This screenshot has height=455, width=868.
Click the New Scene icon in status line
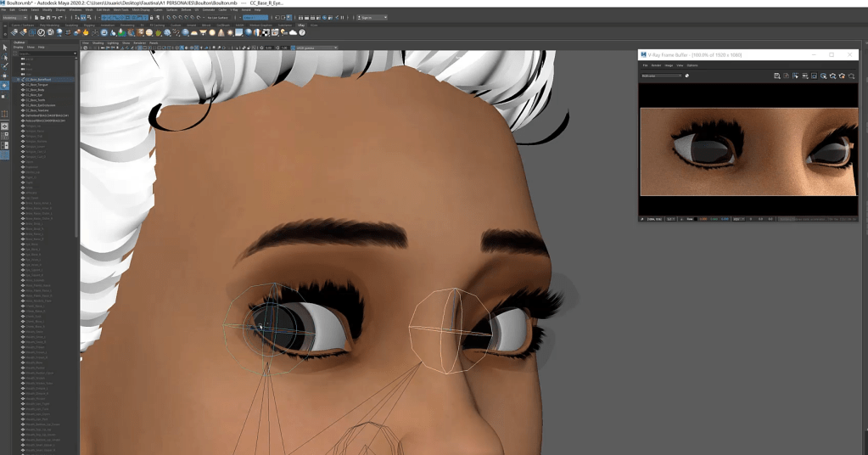36,18
